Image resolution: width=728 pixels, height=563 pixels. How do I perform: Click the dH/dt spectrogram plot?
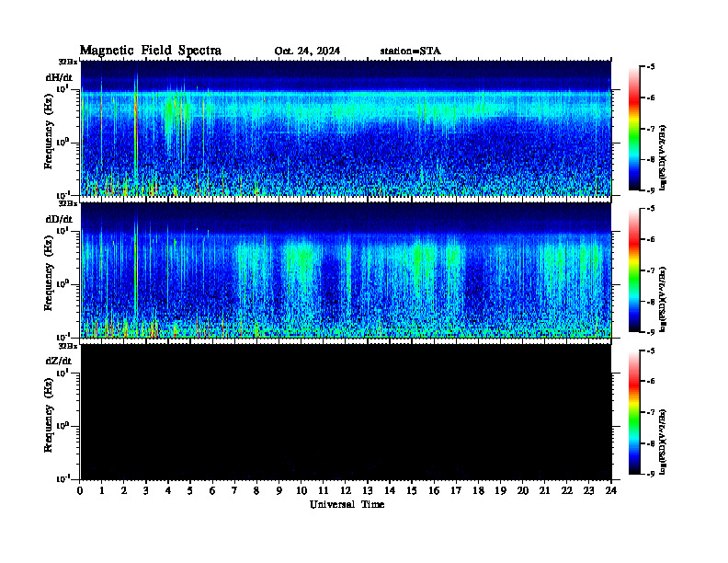point(346,128)
